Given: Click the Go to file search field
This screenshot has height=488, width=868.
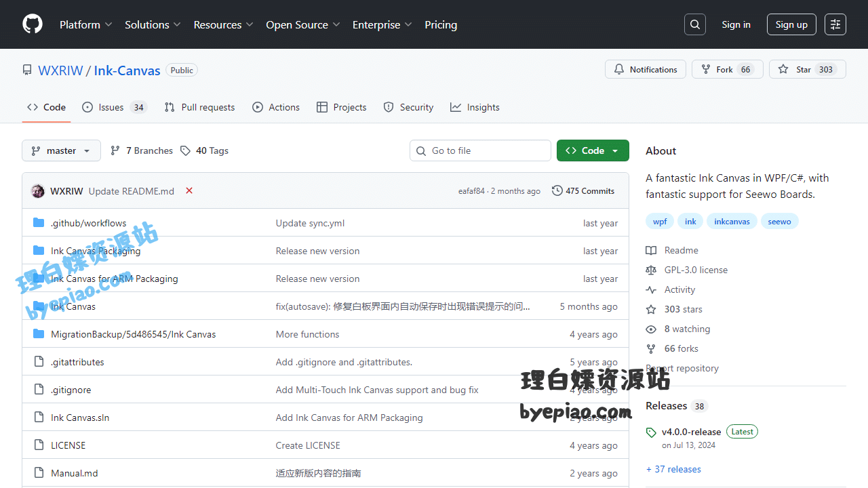Looking at the screenshot, I should 480,150.
